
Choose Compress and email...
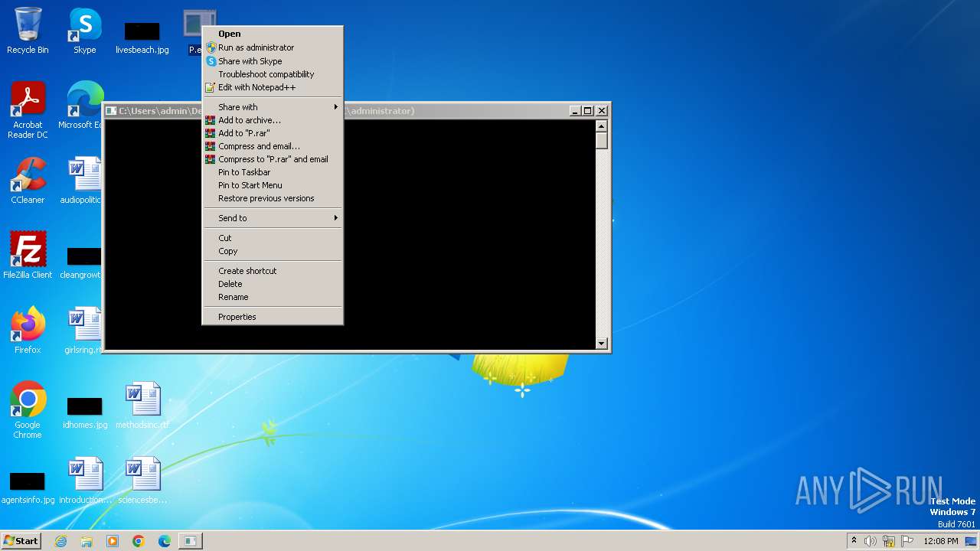pos(273,146)
